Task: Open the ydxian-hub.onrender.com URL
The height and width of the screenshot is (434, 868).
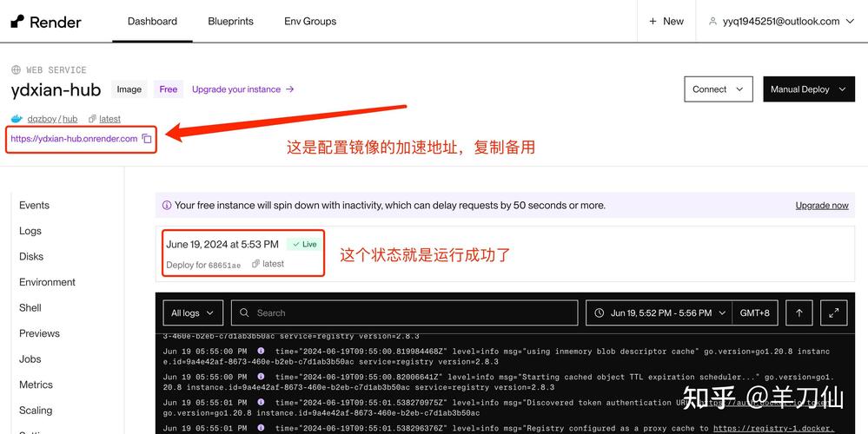Action: [74, 139]
